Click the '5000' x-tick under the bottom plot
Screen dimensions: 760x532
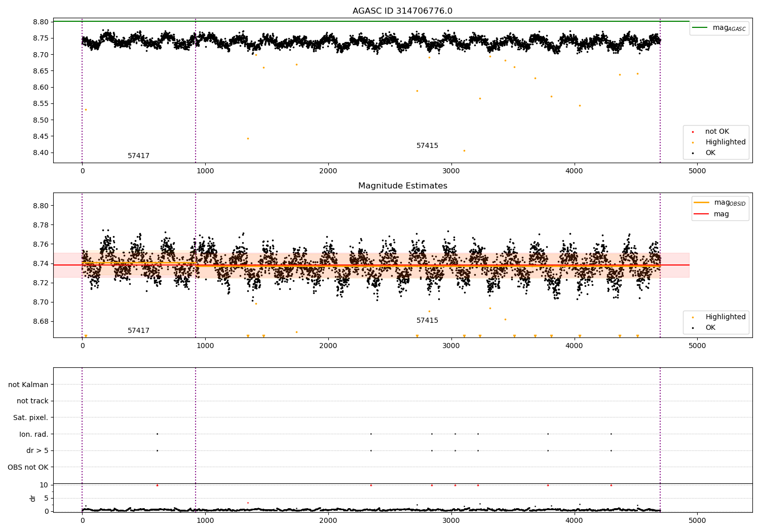(x=697, y=520)
